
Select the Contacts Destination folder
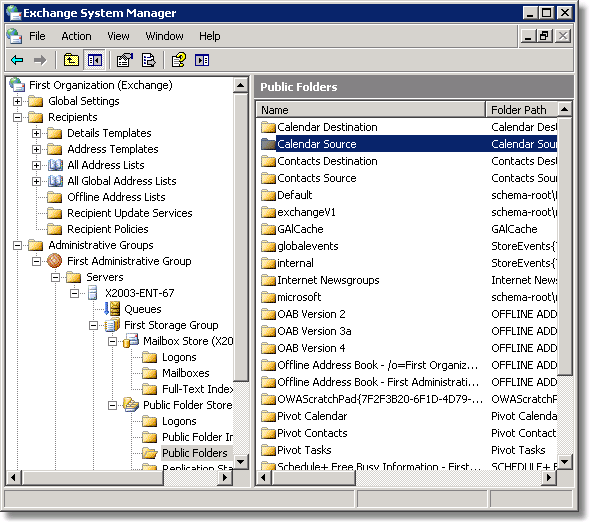327,161
